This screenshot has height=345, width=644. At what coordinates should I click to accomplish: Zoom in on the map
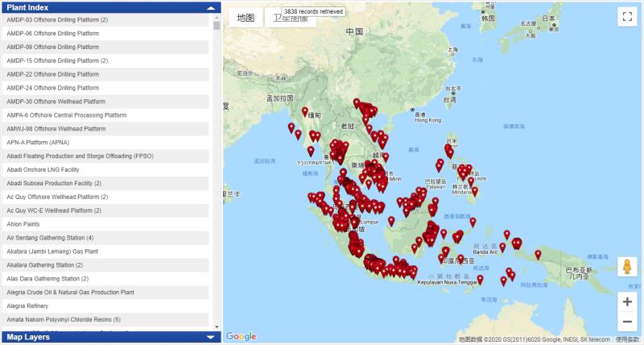pos(627,302)
